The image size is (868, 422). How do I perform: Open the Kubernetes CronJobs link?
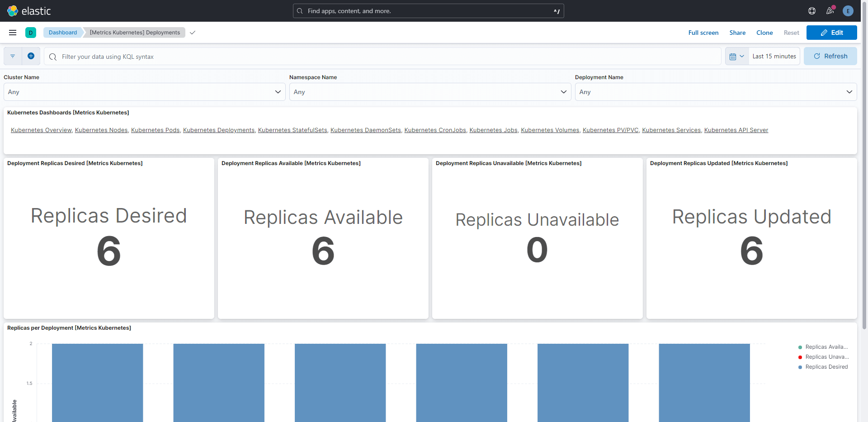click(435, 130)
